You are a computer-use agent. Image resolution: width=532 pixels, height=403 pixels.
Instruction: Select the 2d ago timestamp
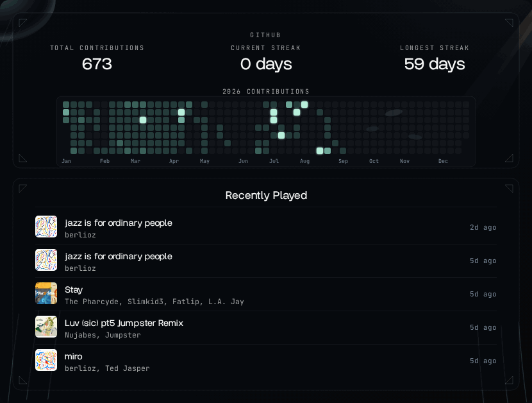[483, 227]
